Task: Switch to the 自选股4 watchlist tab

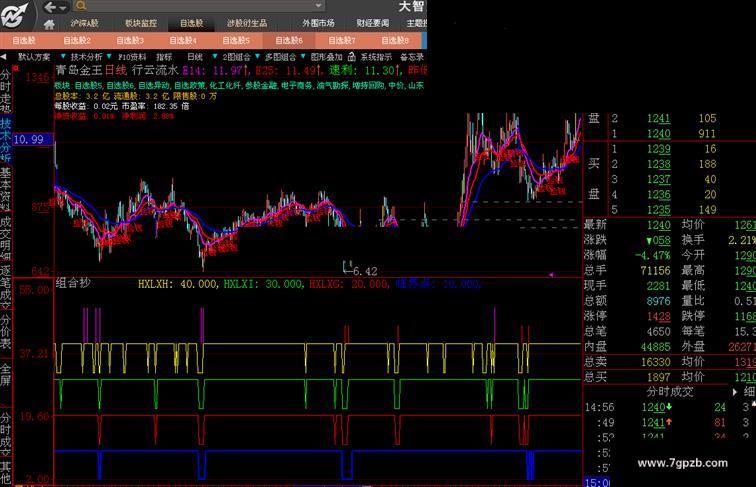Action: click(x=183, y=41)
